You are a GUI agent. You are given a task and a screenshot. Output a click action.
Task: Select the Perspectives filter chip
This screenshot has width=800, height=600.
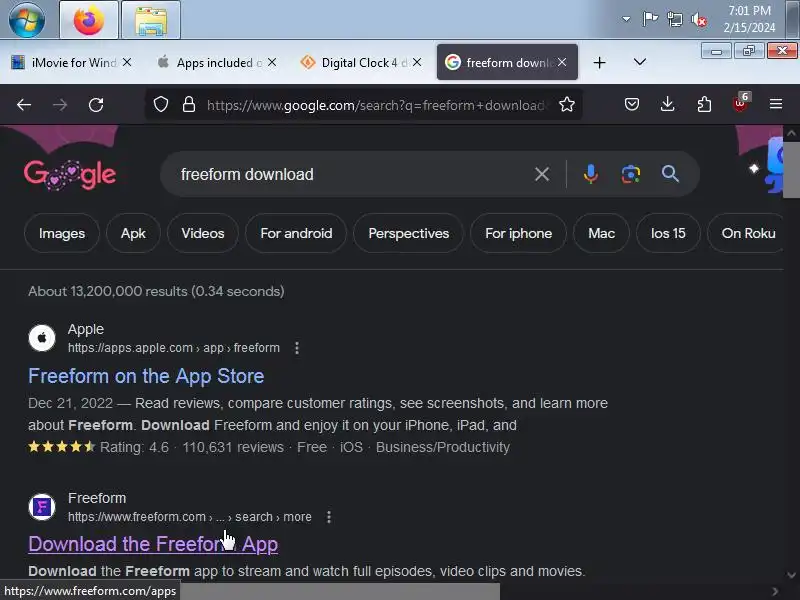[408, 233]
